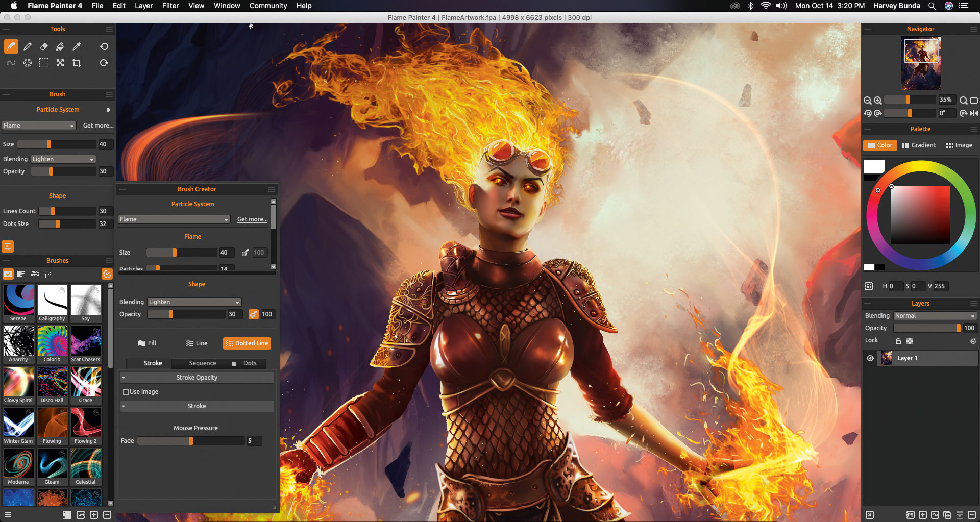Viewport: 980px width, 522px height.
Task: Click the Lines Count slider
Action: pyautogui.click(x=67, y=211)
